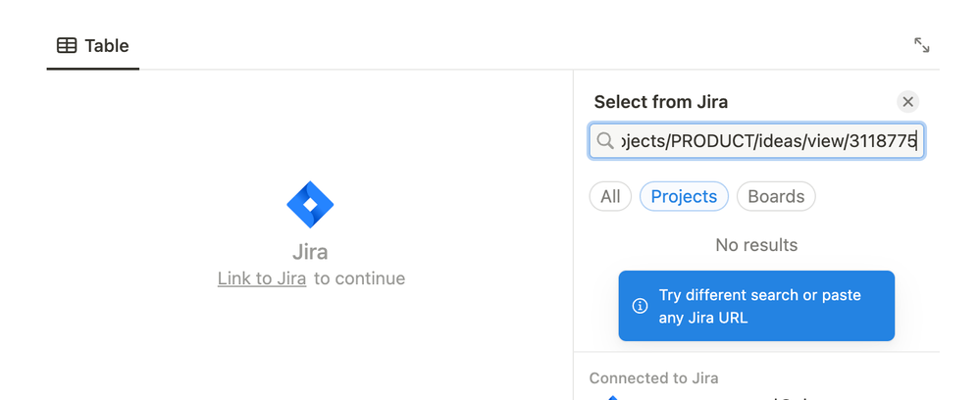
Task: Click the full-page expand arrows icon
Action: click(921, 45)
